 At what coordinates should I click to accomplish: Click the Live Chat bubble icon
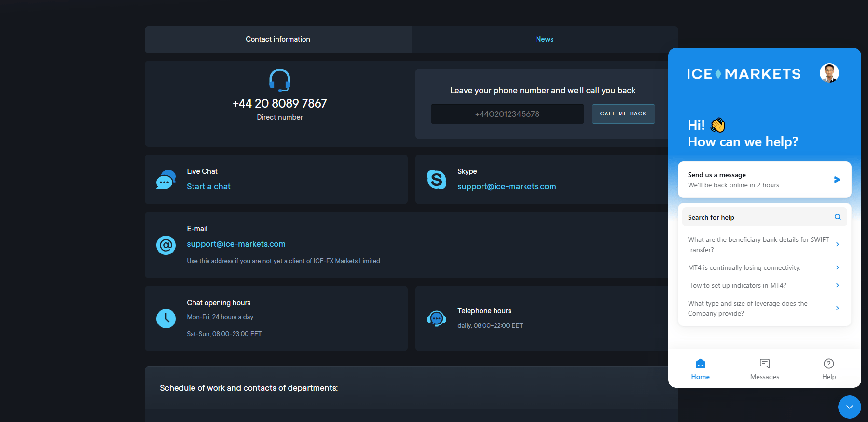click(166, 180)
